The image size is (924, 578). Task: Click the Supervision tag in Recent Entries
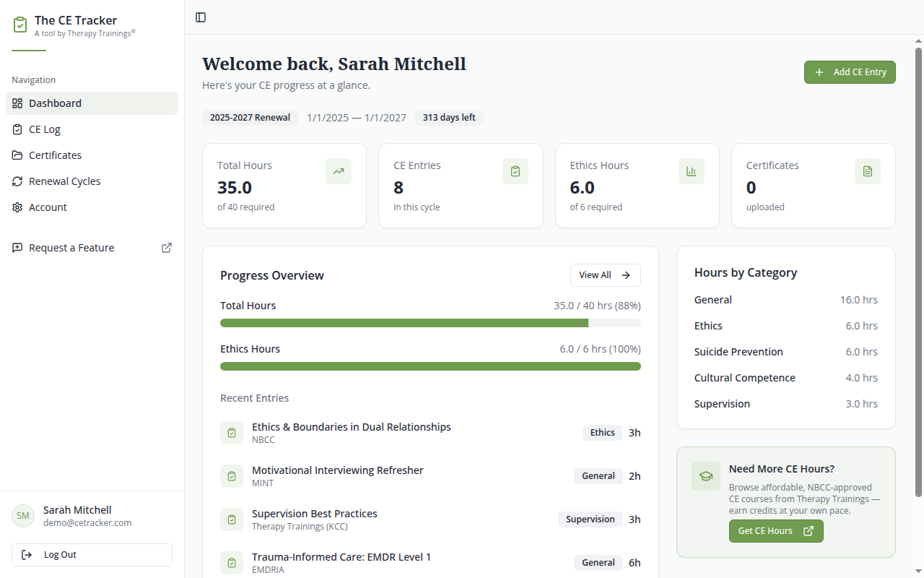pyautogui.click(x=590, y=519)
